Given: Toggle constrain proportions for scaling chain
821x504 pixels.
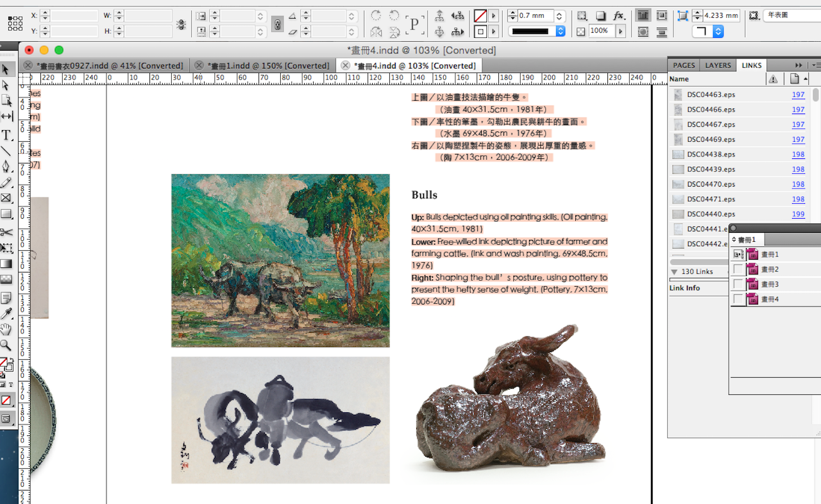Looking at the screenshot, I should 277,24.
